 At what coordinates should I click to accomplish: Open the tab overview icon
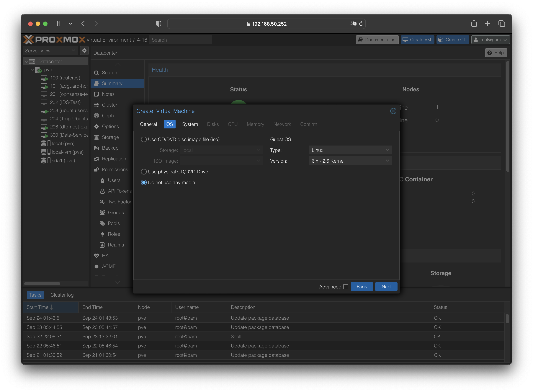(x=501, y=24)
